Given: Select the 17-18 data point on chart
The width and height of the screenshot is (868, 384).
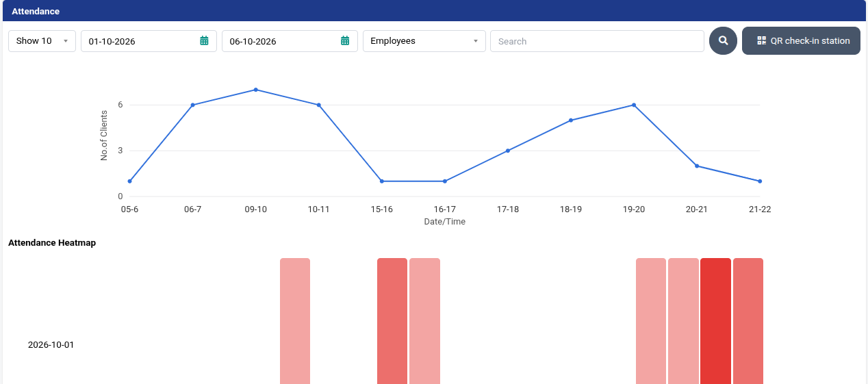Looking at the screenshot, I should (508, 151).
